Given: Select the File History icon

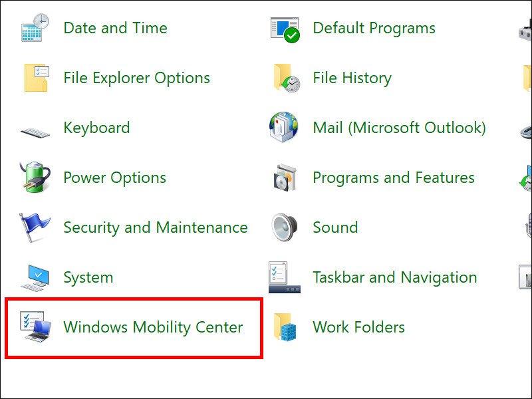Looking at the screenshot, I should [284, 78].
